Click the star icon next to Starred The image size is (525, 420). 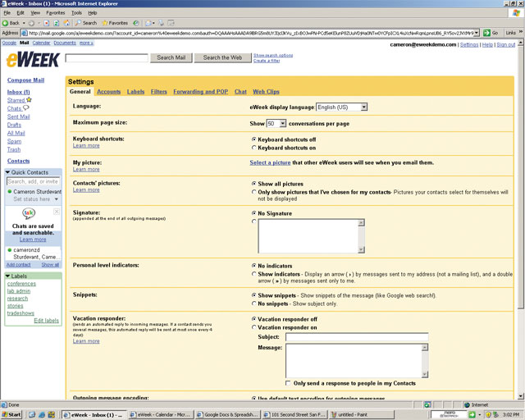(x=30, y=99)
